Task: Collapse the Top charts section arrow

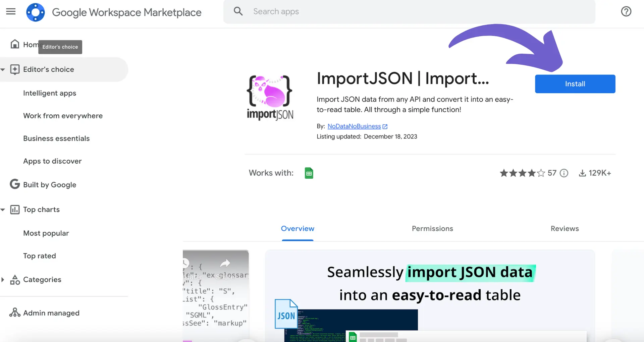Action: click(x=3, y=210)
